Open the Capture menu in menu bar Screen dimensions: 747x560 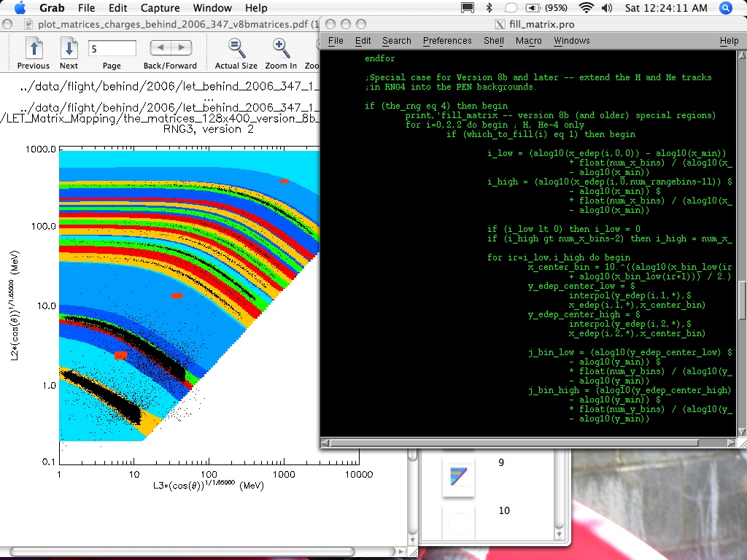pos(160,8)
